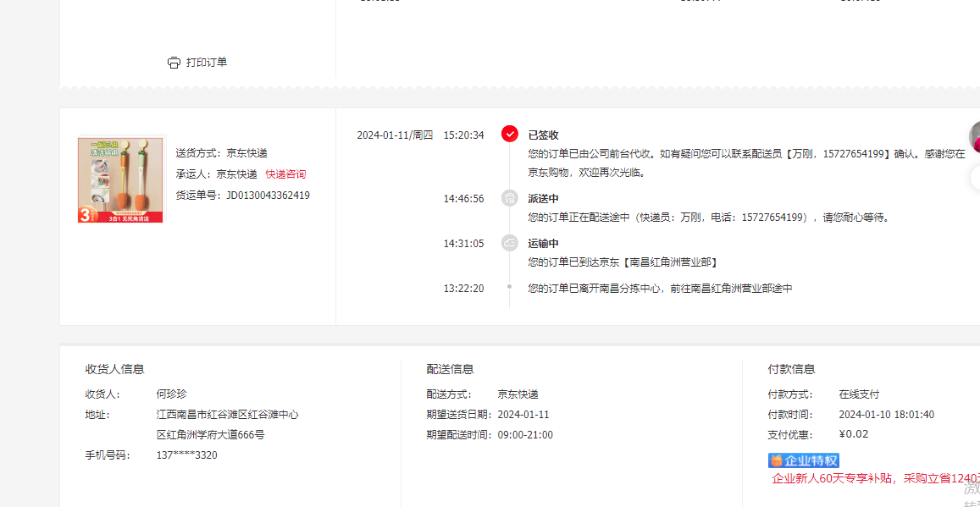The image size is (980, 507).
Task: Click the printer icon beside 打印订单
Action: tap(174, 63)
